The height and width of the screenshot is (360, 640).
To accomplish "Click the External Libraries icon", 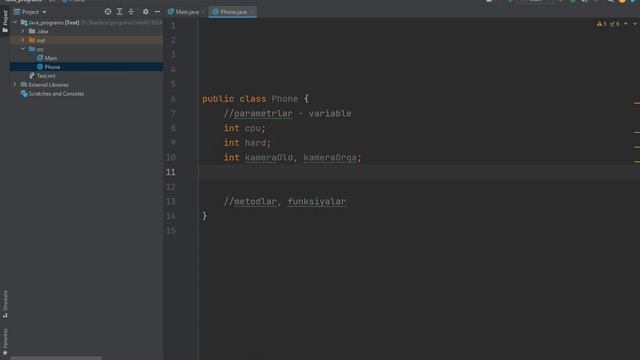I will 24,84.
